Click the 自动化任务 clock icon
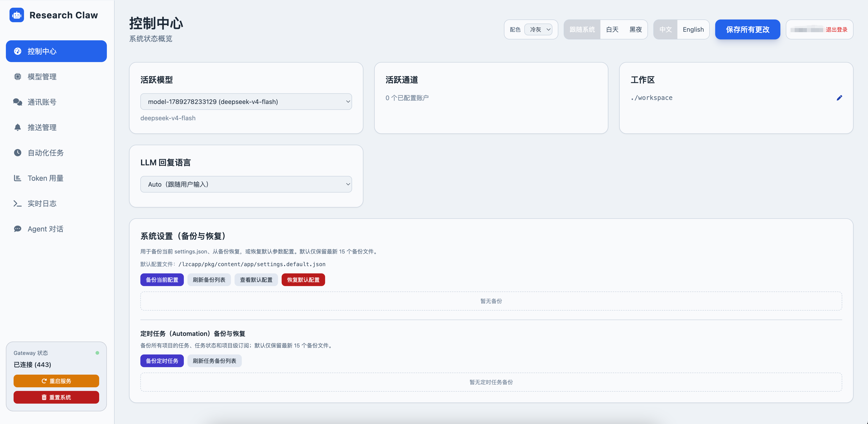Image resolution: width=868 pixels, height=424 pixels. point(17,153)
